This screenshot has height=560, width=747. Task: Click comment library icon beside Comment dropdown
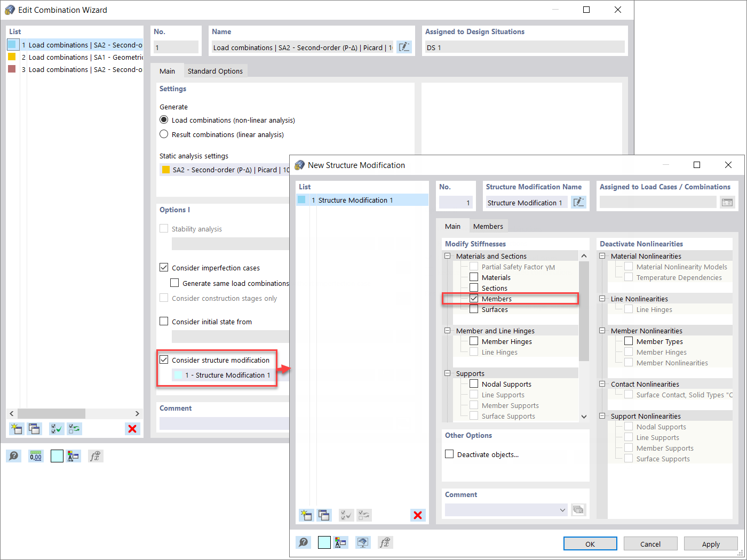[x=578, y=509]
